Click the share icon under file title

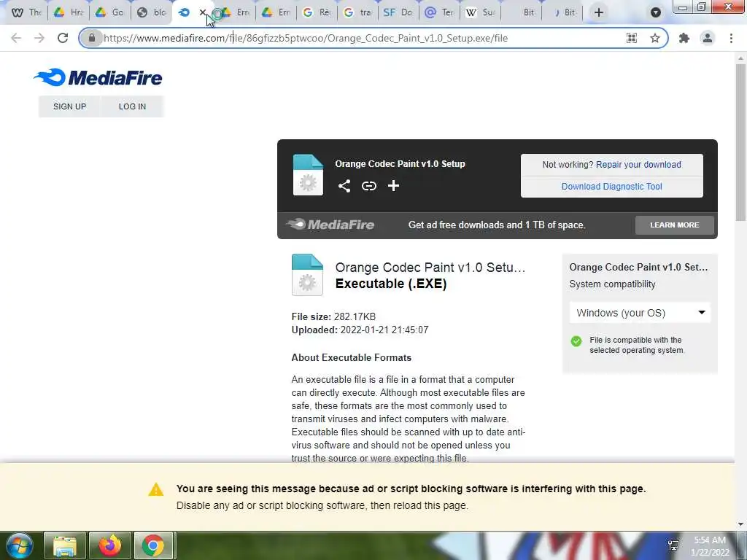click(x=344, y=186)
